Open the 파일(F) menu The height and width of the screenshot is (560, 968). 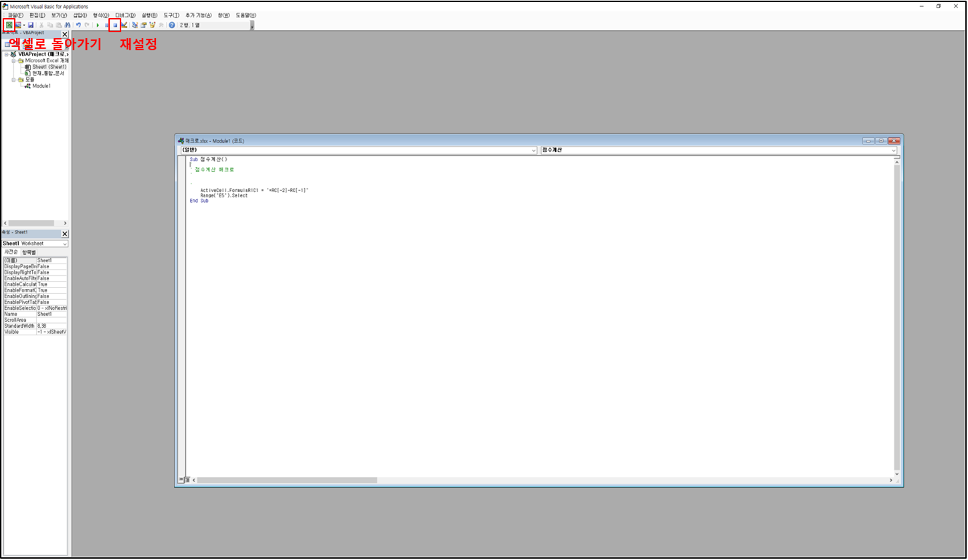pos(15,15)
